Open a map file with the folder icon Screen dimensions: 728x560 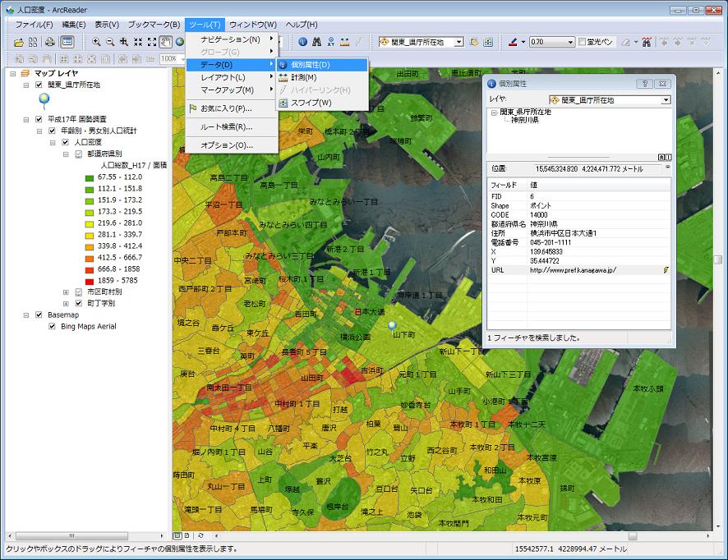click(19, 42)
